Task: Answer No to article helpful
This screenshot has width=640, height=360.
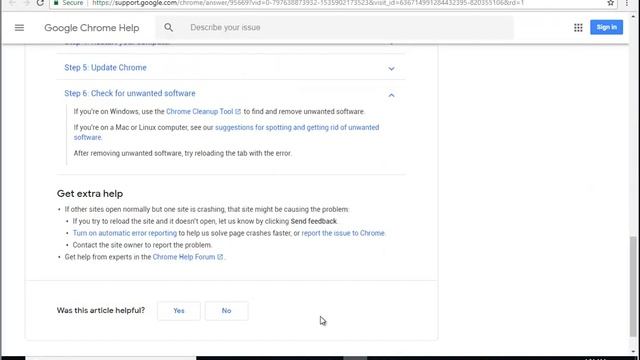Action: click(x=227, y=311)
